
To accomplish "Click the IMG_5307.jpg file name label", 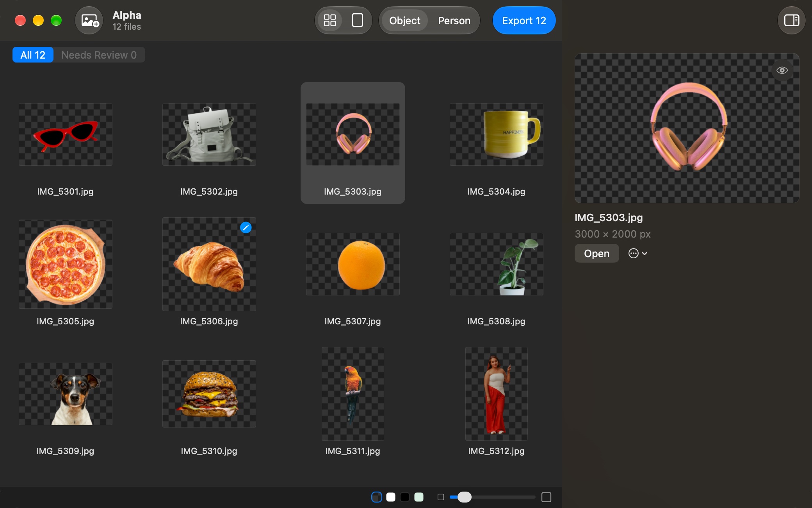I will tap(353, 321).
